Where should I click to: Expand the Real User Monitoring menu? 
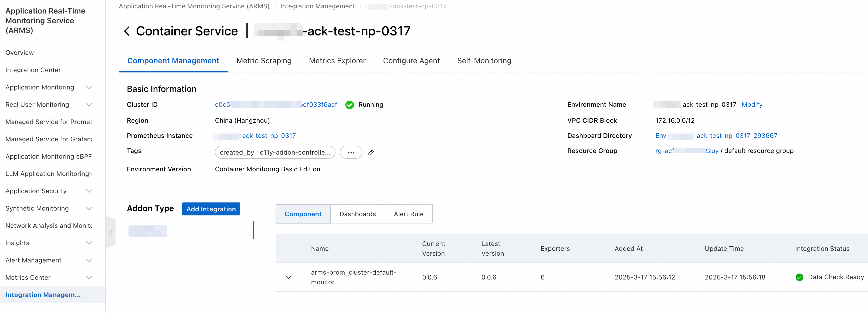pyautogui.click(x=89, y=105)
